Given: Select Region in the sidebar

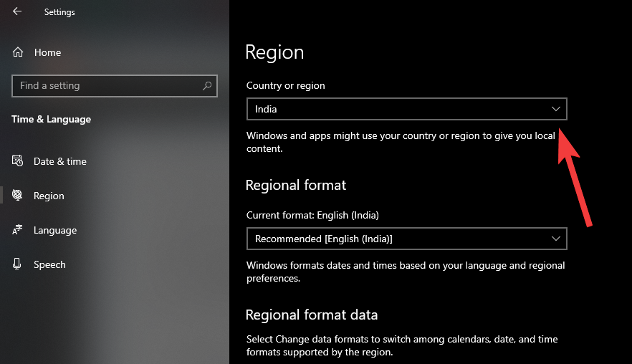Looking at the screenshot, I should click(x=49, y=196).
